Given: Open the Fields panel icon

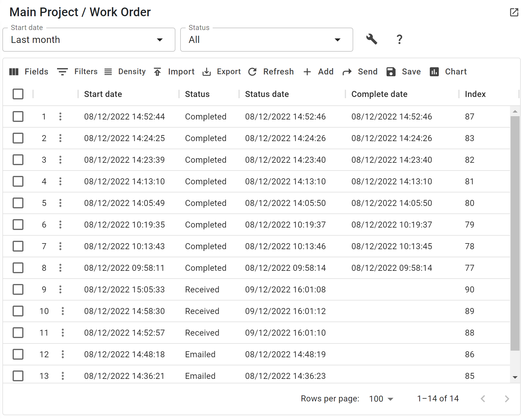Looking at the screenshot, I should 14,72.
